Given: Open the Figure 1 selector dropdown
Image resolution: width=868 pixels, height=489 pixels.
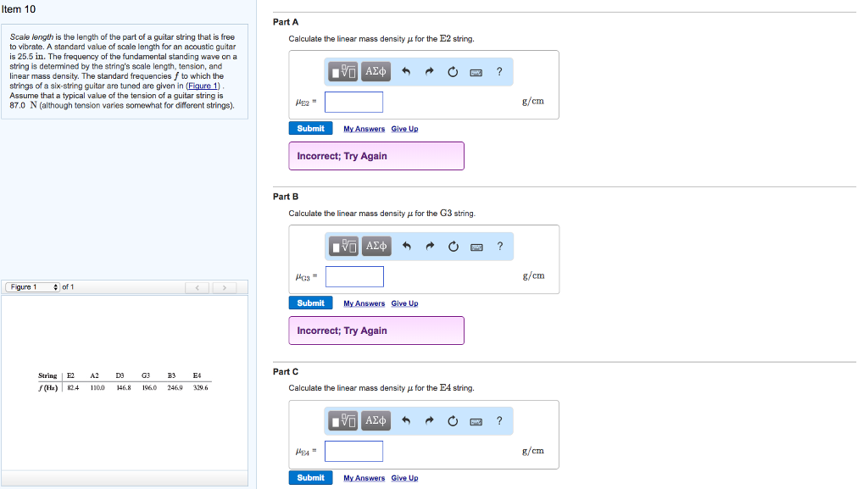Looking at the screenshot, I should 33,287.
